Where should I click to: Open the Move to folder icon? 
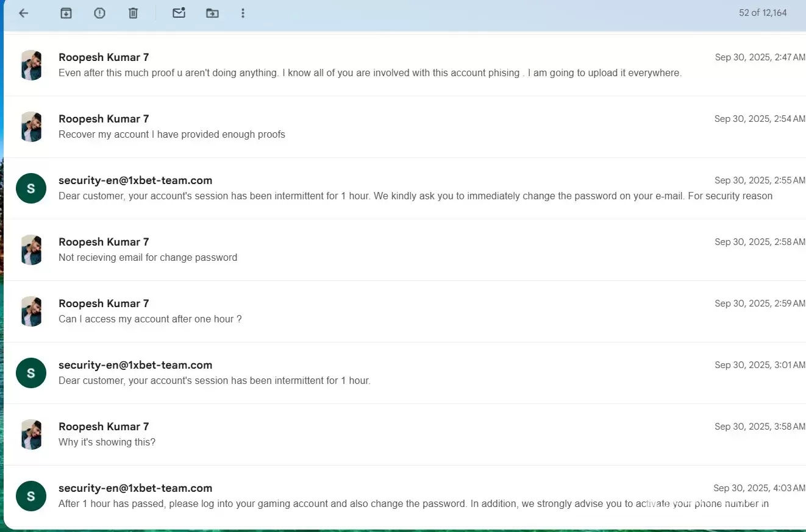pyautogui.click(x=212, y=13)
